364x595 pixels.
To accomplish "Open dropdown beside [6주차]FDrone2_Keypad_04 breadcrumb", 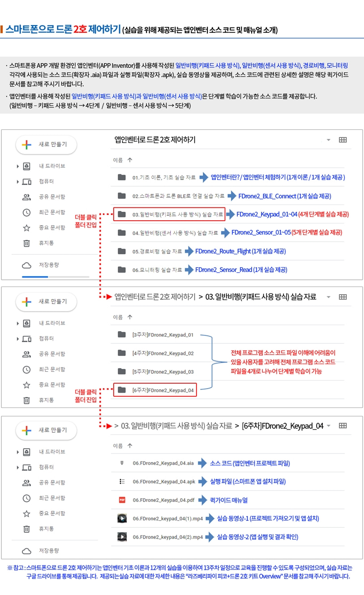I will click(x=329, y=426).
